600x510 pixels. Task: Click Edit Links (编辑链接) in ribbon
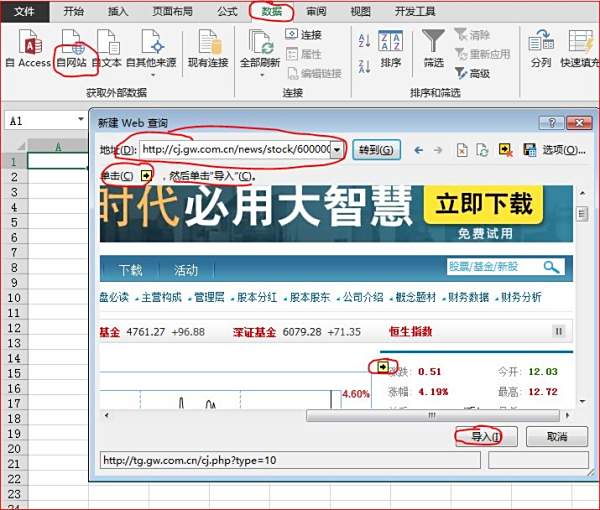click(314, 73)
